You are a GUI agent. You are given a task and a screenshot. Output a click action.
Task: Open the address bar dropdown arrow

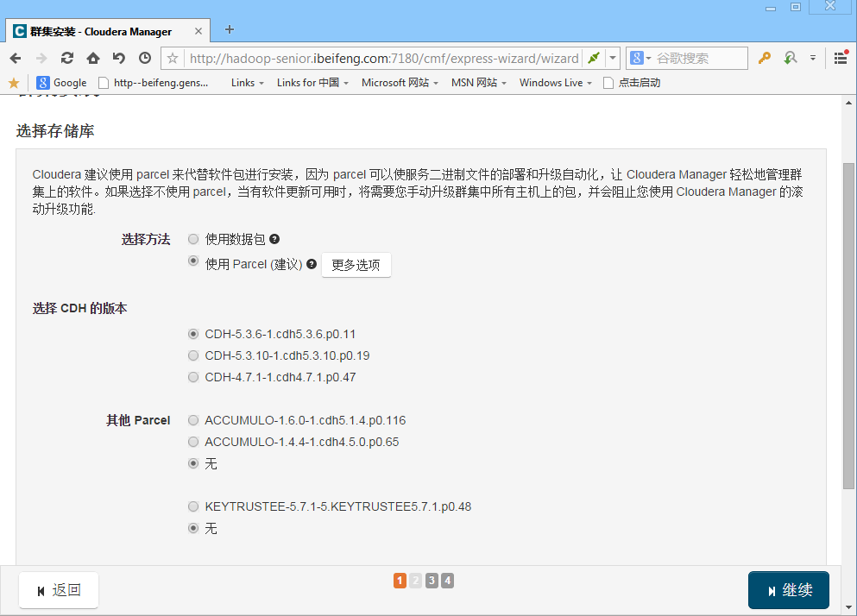pos(613,58)
